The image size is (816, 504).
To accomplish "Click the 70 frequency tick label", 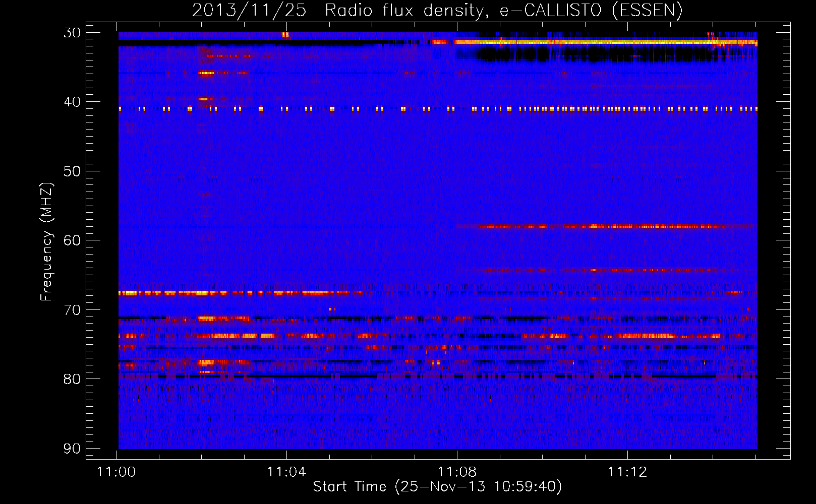I will (x=72, y=309).
